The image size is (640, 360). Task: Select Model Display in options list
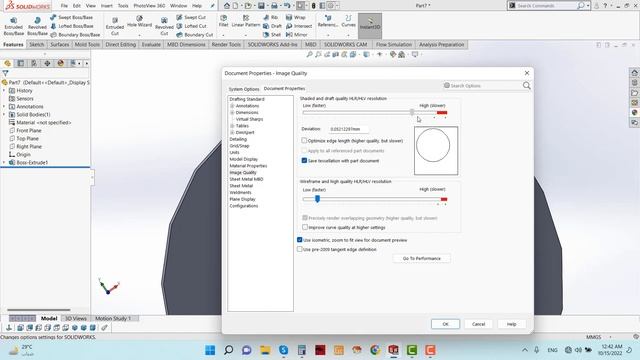[244, 159]
